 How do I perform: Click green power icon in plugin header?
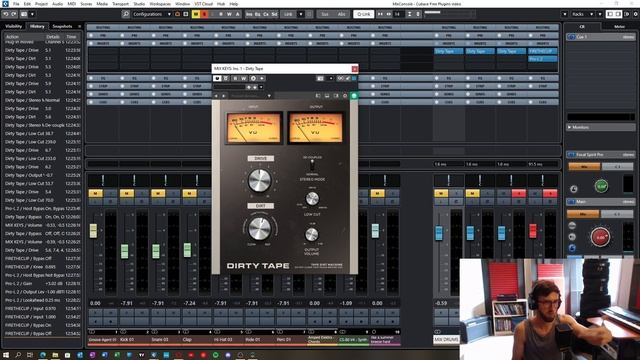coord(354,96)
